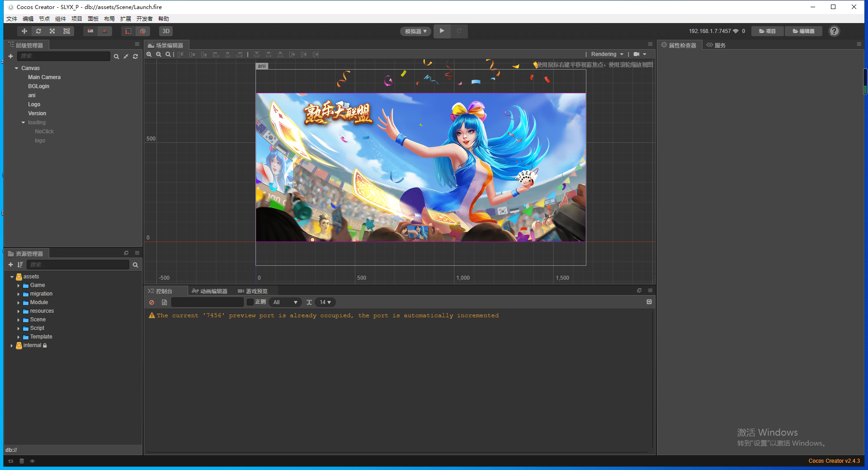Switch to the 服务 tab
The width and height of the screenshot is (868, 470).
pyautogui.click(x=716, y=45)
